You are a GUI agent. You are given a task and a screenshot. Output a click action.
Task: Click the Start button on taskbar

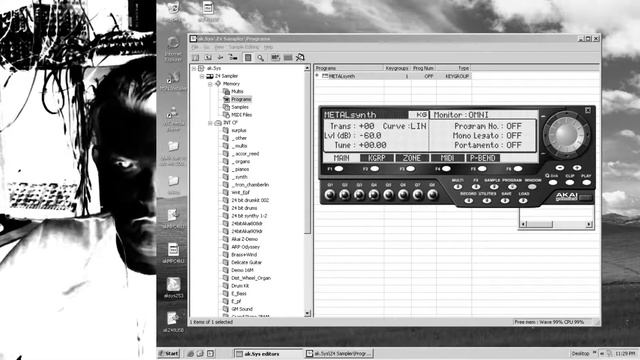[x=169, y=353]
